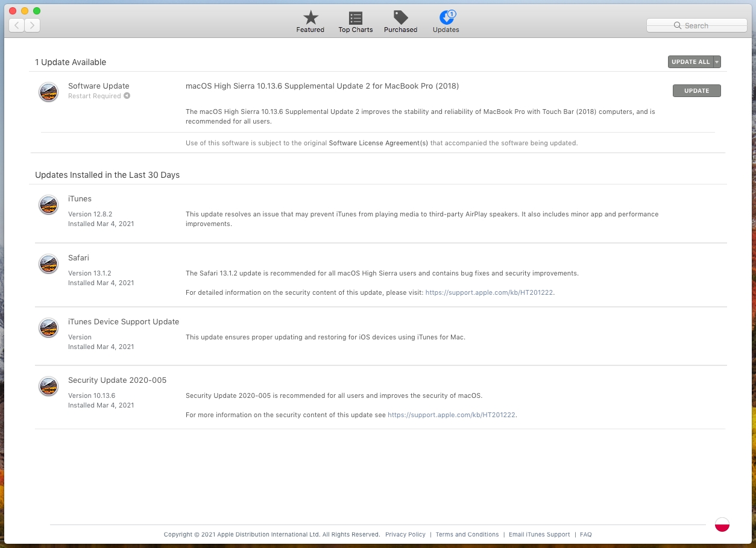Click 'Updates Installed in the Last 30 Days'
The height and width of the screenshot is (548, 756).
[x=107, y=175]
